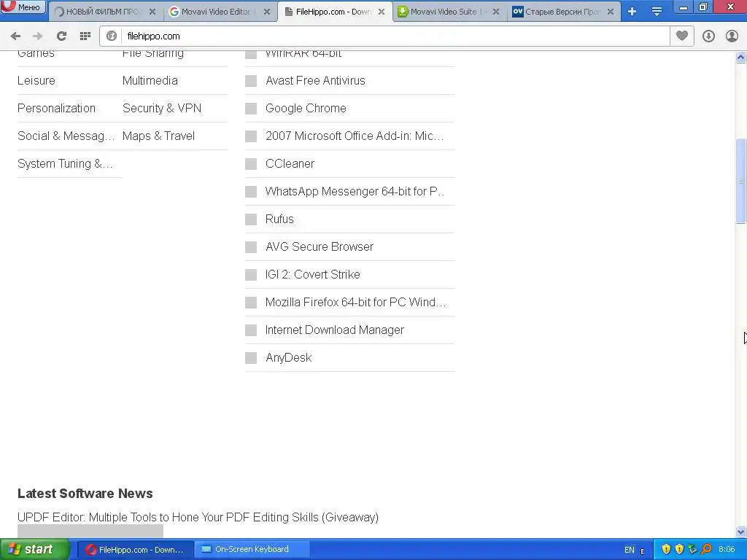Open Mozilla Firefox 64-bit link
The image size is (747, 560).
pyautogui.click(x=355, y=302)
